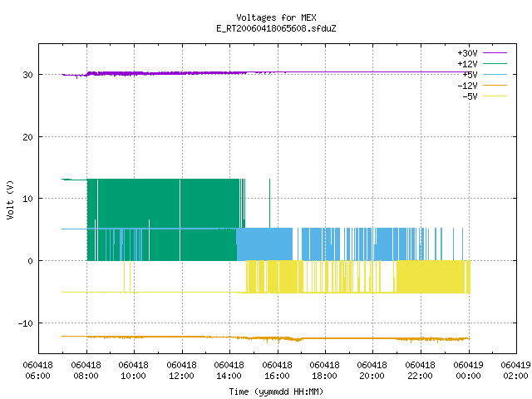
Task: Click the orange -12V legend line sample
Action: [495, 85]
